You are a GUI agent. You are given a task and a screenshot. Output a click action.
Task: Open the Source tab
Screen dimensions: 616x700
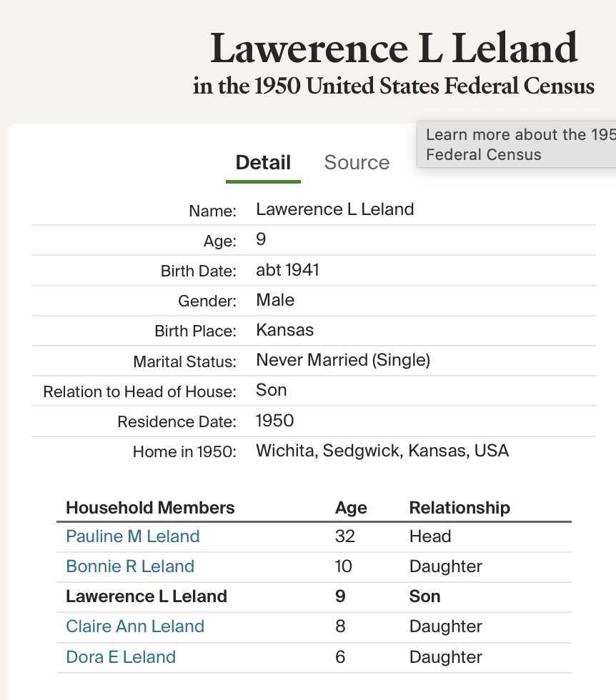coord(357,163)
